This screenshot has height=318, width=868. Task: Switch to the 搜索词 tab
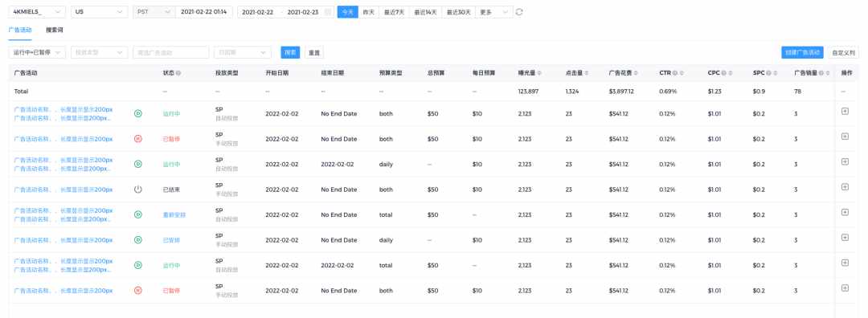[x=55, y=30]
